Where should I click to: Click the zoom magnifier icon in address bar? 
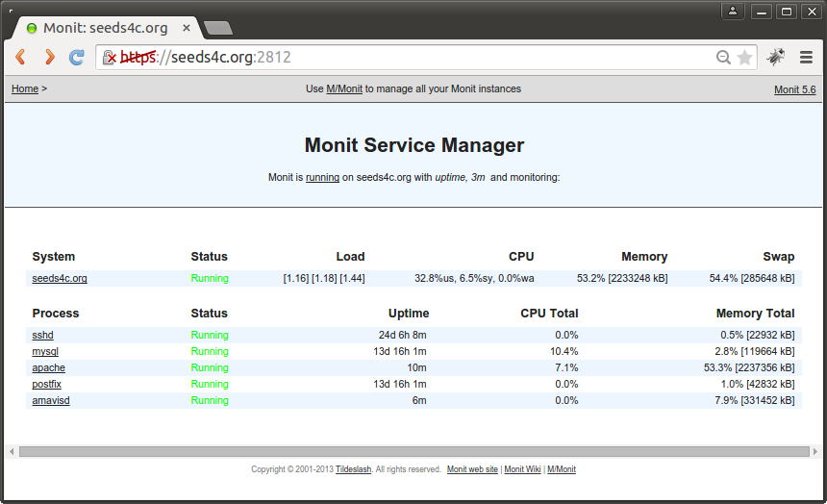pyautogui.click(x=723, y=58)
